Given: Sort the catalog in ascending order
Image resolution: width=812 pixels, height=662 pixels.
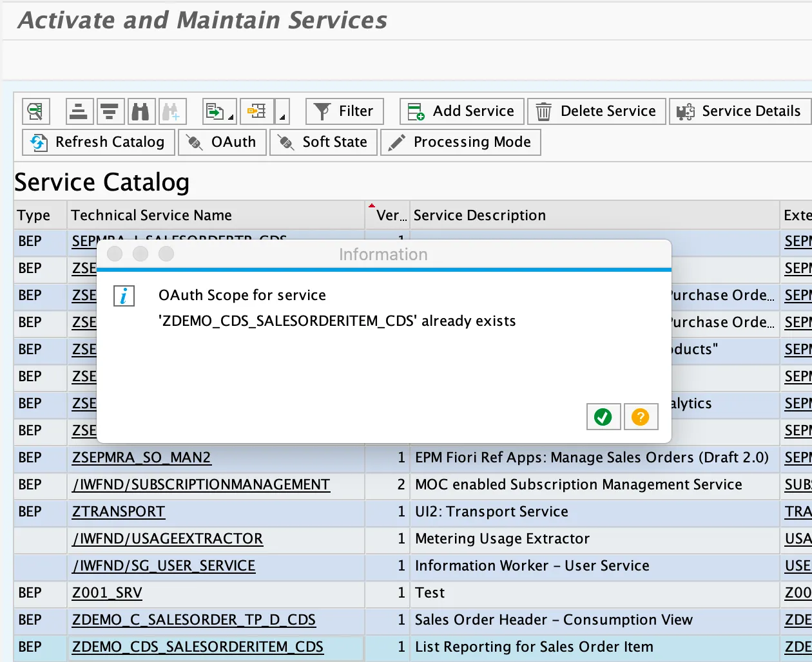Looking at the screenshot, I should click(x=79, y=111).
